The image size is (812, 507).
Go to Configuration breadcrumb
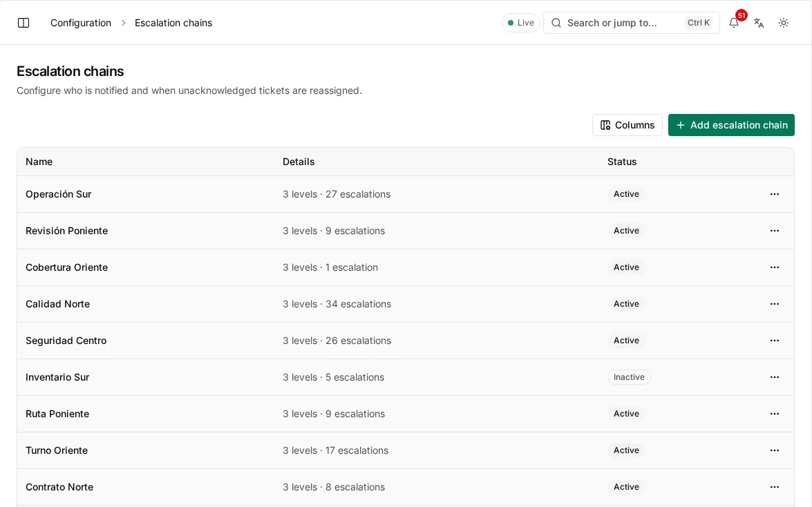[81, 23]
